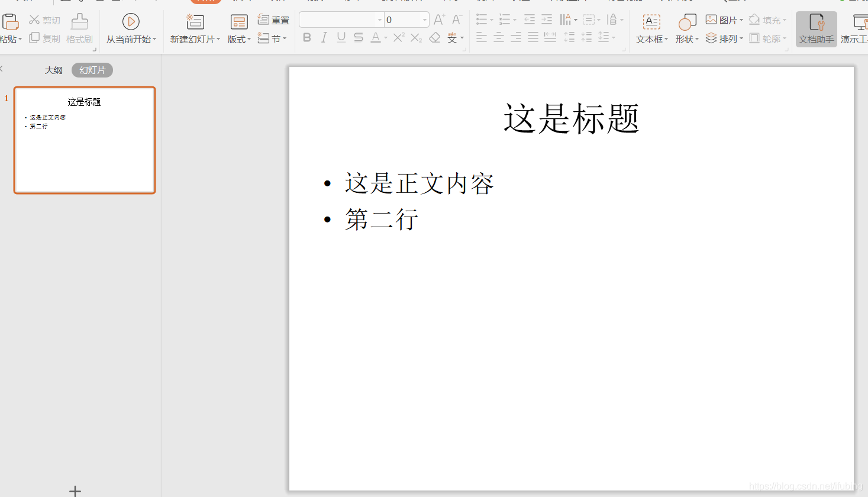
Task: Click the Paste (粘贴) clipboard icon
Action: coord(10,22)
